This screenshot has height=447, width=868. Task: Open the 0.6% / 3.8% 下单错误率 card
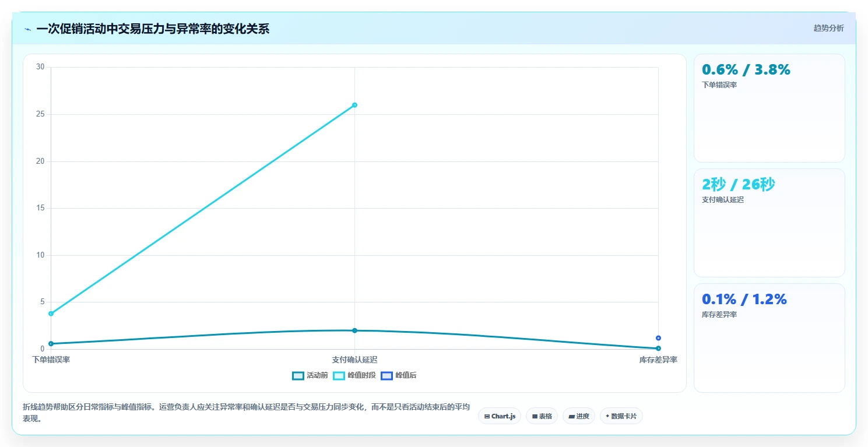tap(769, 108)
